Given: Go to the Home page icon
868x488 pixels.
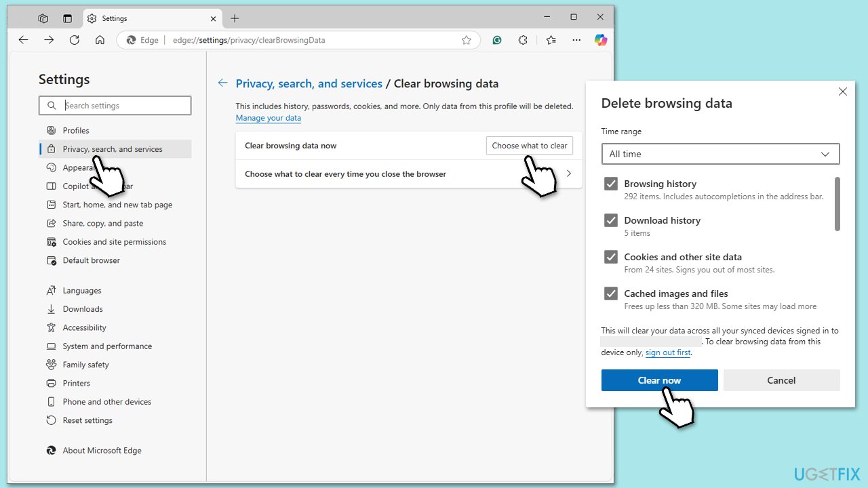Looking at the screenshot, I should 100,40.
